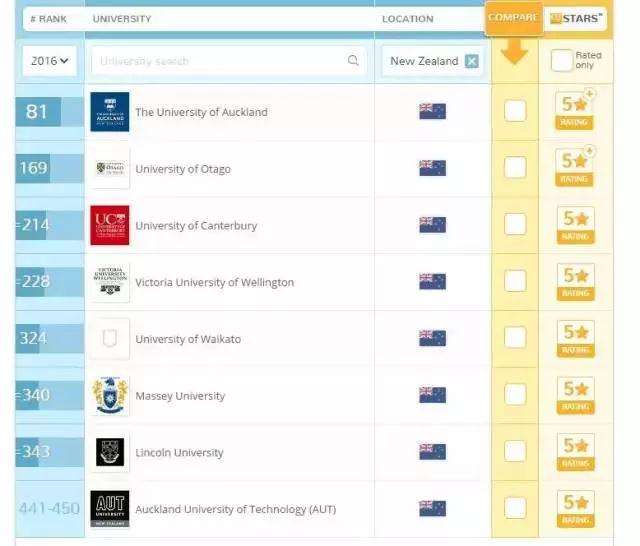Open the New Zealand location dropdown

pyautogui.click(x=424, y=61)
